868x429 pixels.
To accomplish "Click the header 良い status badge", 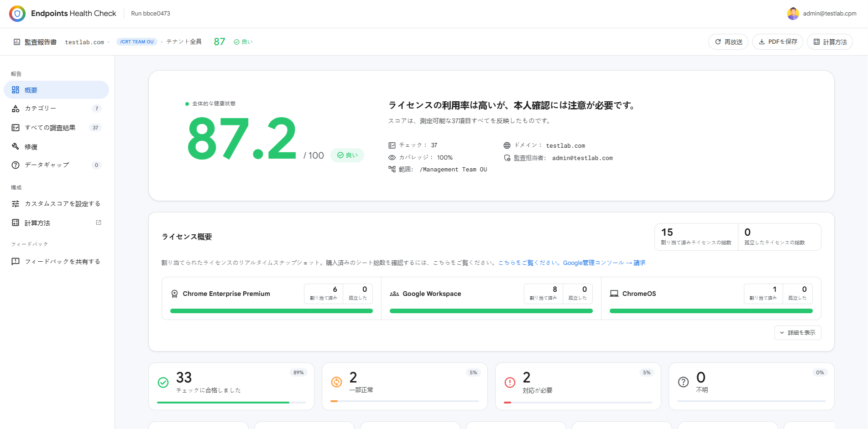I will coord(243,42).
